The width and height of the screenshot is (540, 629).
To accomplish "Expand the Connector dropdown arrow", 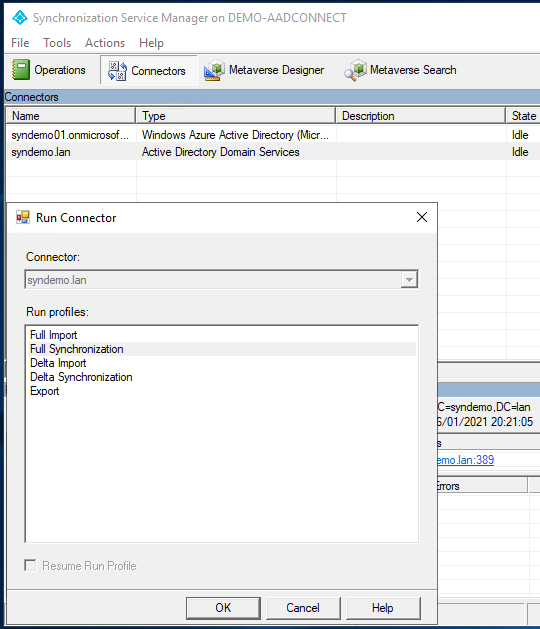I will (409, 280).
